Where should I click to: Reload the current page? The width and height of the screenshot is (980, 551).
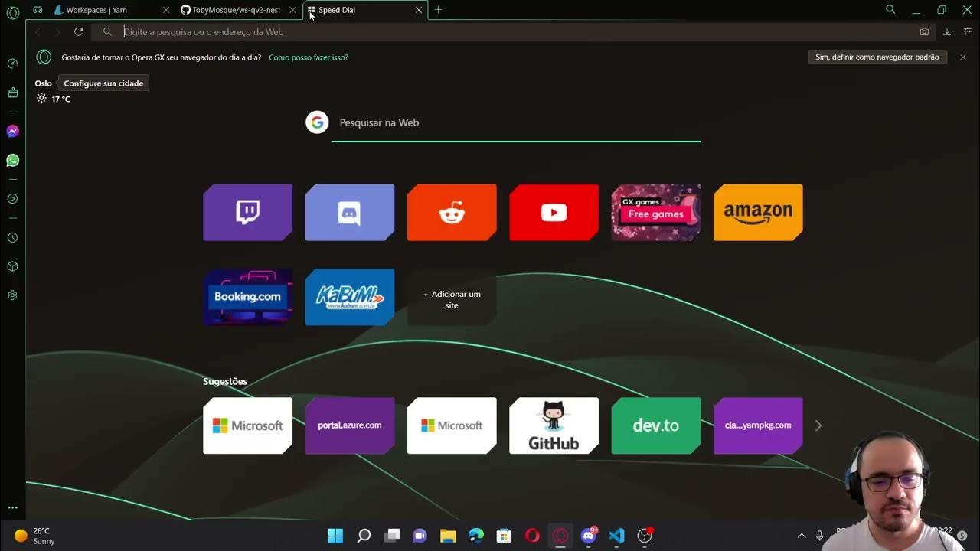tap(78, 31)
